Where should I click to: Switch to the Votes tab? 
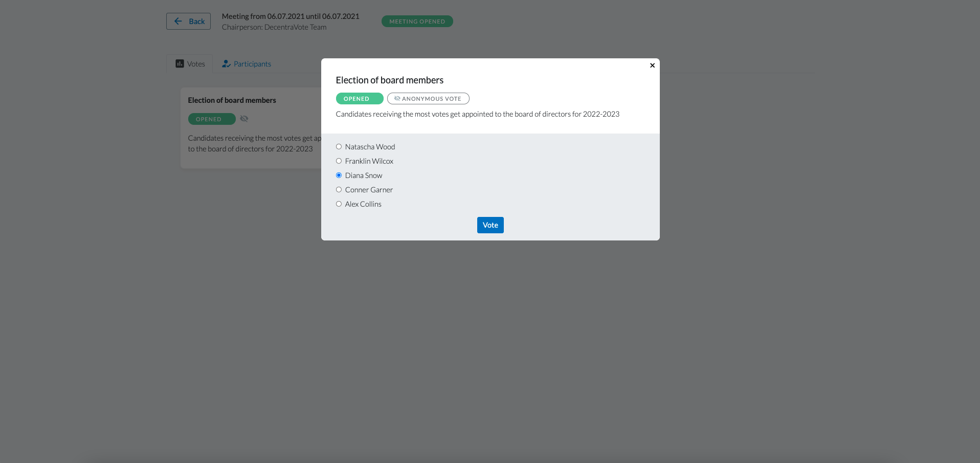(x=190, y=64)
